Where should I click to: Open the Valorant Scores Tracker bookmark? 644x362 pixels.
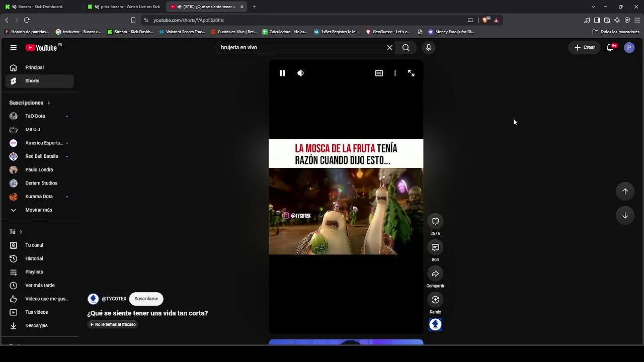click(x=182, y=32)
